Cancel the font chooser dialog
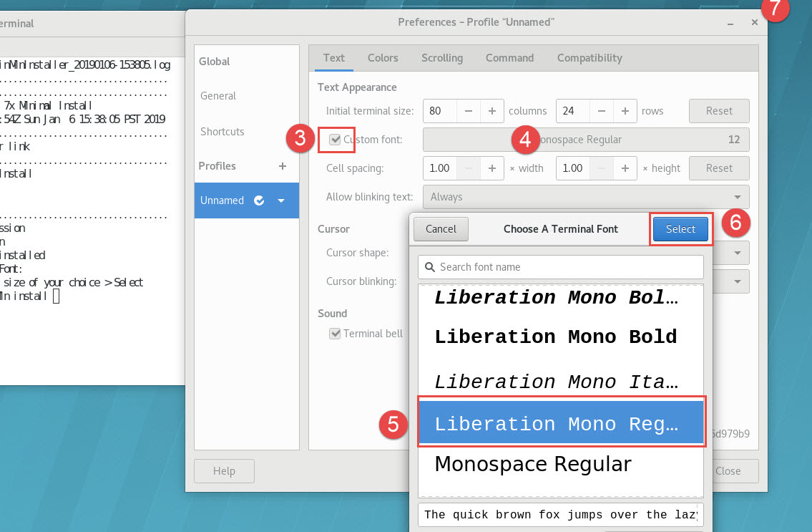Image resolution: width=812 pixels, height=532 pixels. [441, 229]
